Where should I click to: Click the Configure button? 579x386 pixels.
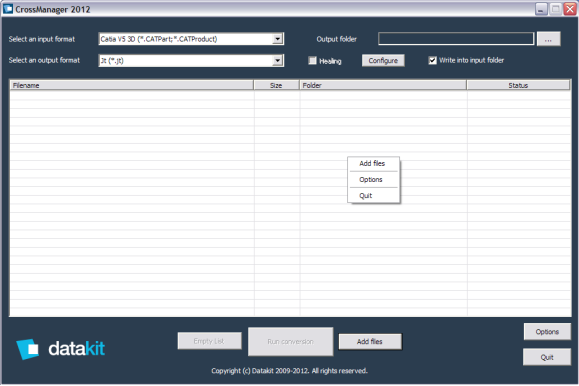[x=383, y=61]
